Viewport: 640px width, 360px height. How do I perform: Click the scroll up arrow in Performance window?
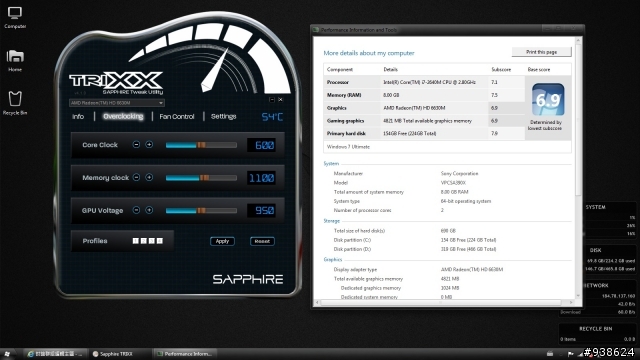click(578, 40)
